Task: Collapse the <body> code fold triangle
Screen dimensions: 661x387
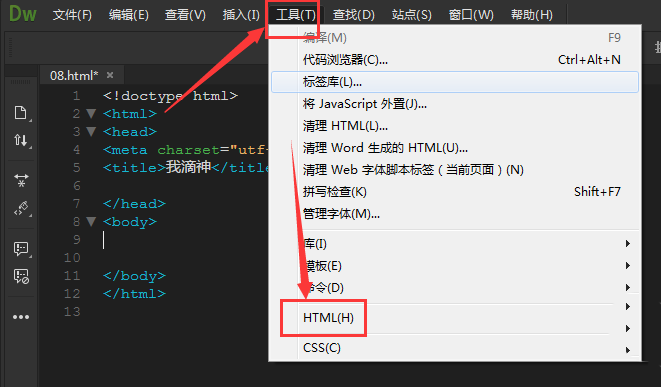Action: click(x=91, y=221)
